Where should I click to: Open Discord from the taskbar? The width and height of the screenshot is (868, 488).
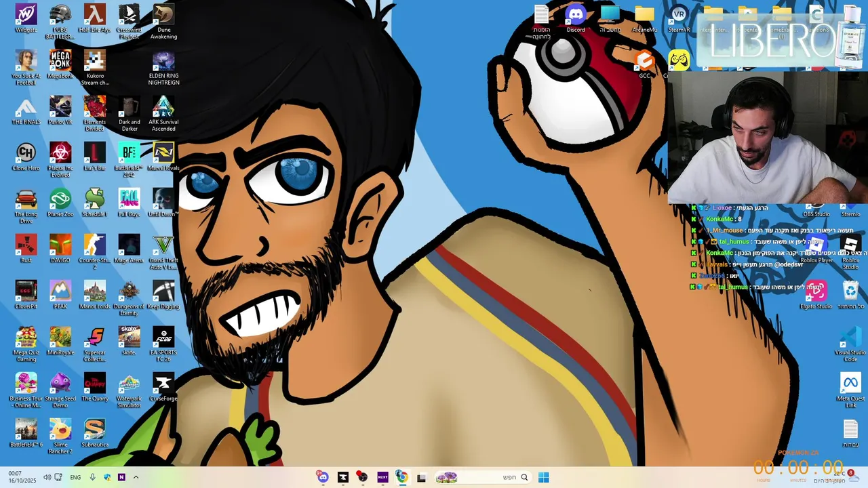pos(323,477)
